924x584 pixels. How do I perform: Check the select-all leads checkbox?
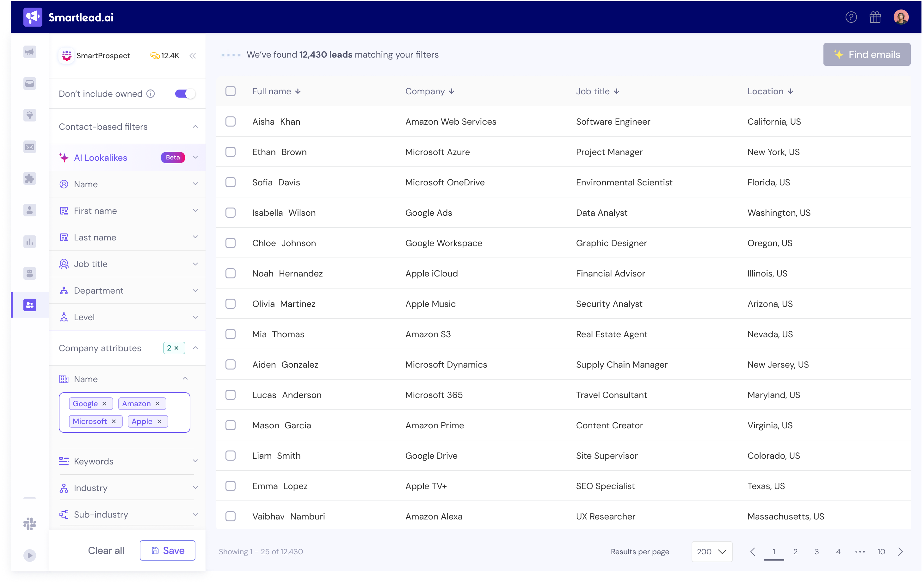tap(230, 91)
